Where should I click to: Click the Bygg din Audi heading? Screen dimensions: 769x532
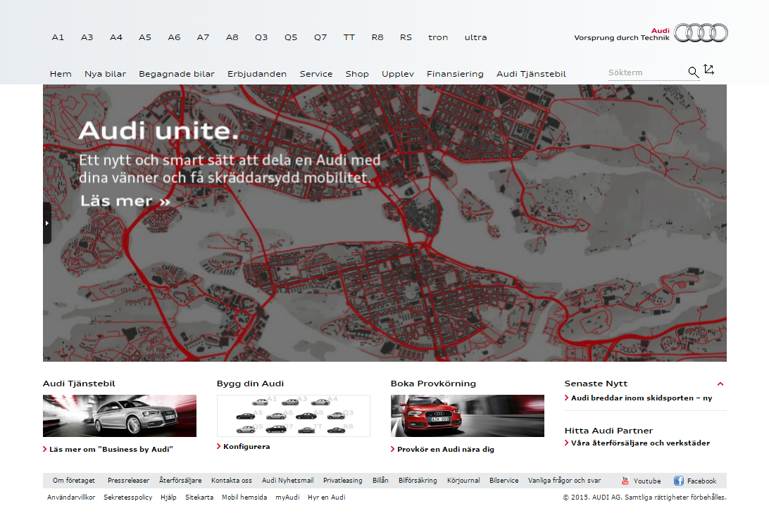pyautogui.click(x=251, y=384)
